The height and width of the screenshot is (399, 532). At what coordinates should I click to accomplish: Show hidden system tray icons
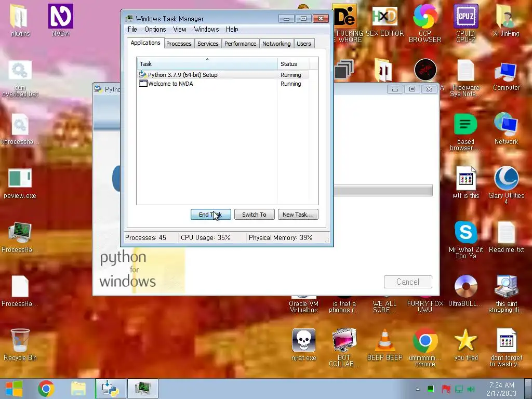pos(418,389)
